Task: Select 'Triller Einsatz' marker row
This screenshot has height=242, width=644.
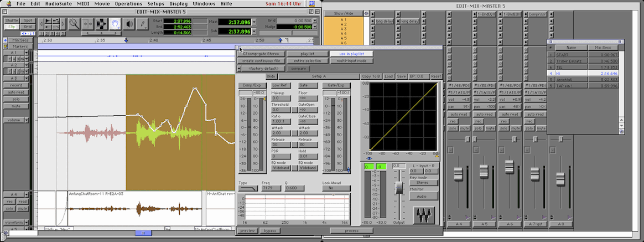Action: 584,61
